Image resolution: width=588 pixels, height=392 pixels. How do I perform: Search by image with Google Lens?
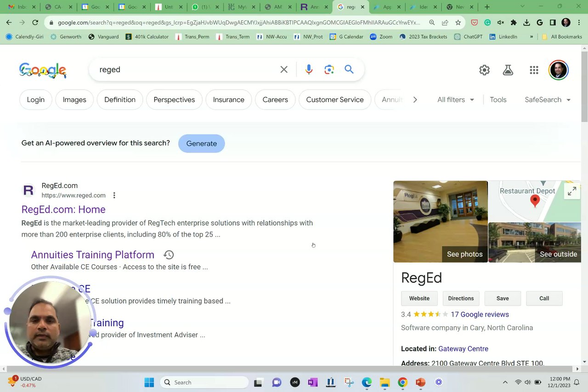[x=329, y=69]
